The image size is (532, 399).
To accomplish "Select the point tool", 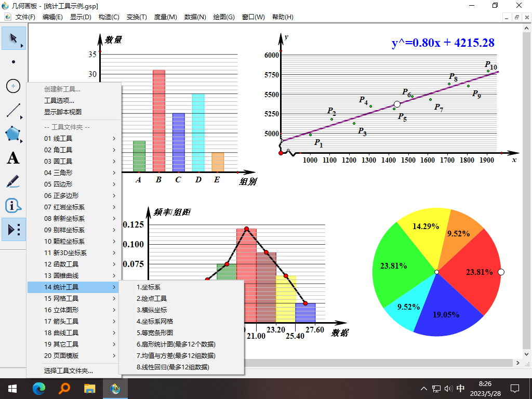I will (x=12, y=62).
